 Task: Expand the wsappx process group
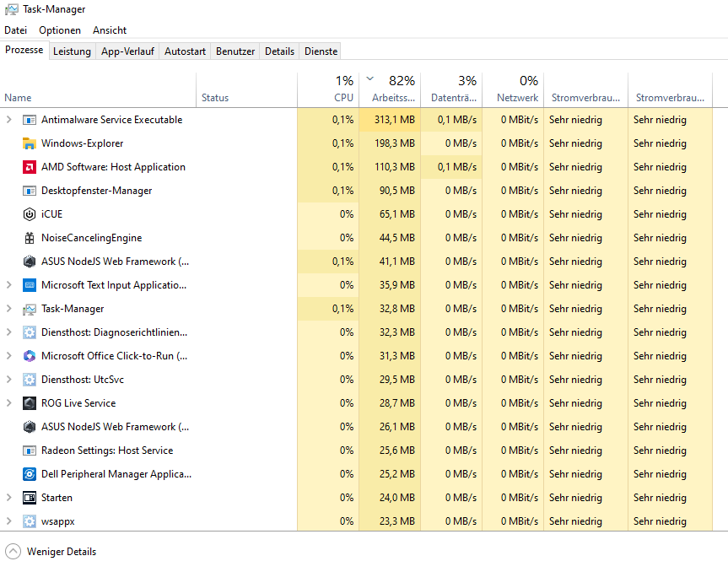8,521
